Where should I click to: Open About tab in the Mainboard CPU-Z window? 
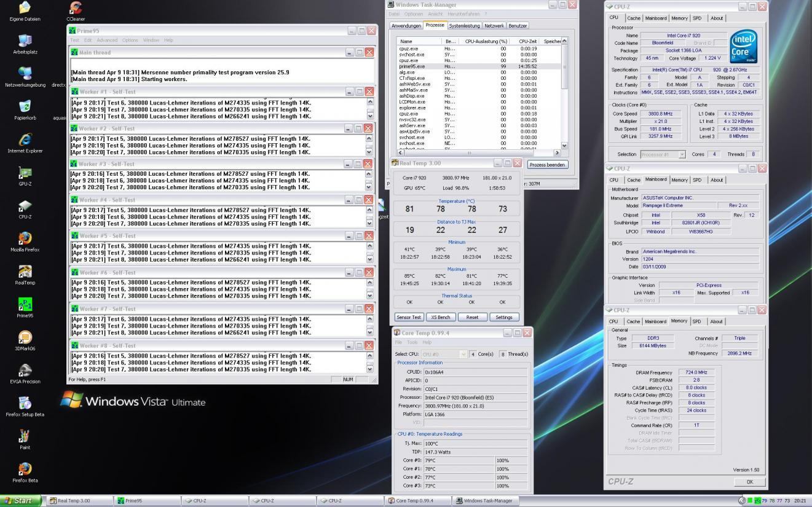(x=717, y=180)
